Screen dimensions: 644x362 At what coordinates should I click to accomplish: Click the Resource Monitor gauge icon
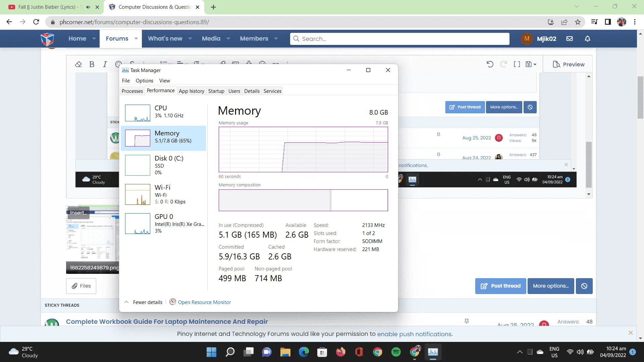pos(173,302)
